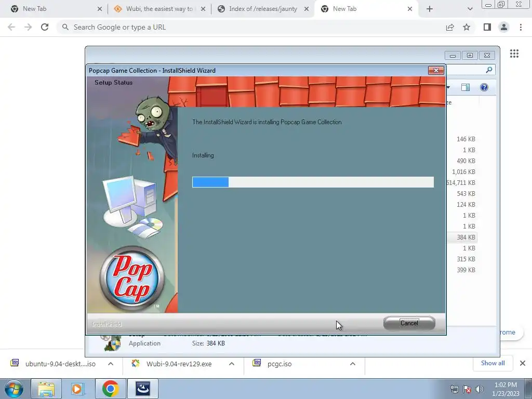
Task: Select the 399 KB file row in Explorer
Action: click(x=462, y=270)
